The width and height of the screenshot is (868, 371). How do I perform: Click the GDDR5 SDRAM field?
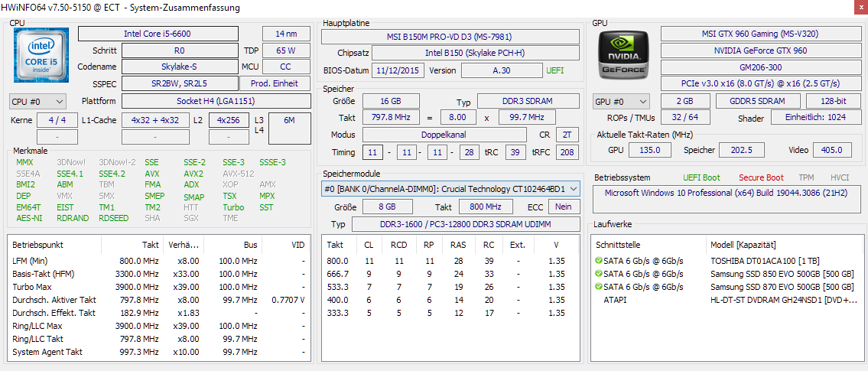coord(758,101)
